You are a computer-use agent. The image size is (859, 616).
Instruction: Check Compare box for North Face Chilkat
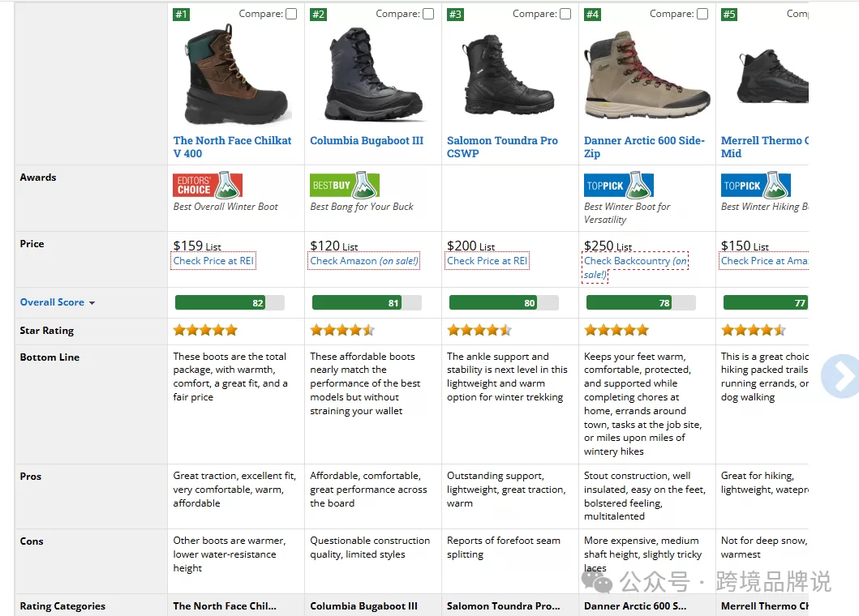pyautogui.click(x=291, y=14)
